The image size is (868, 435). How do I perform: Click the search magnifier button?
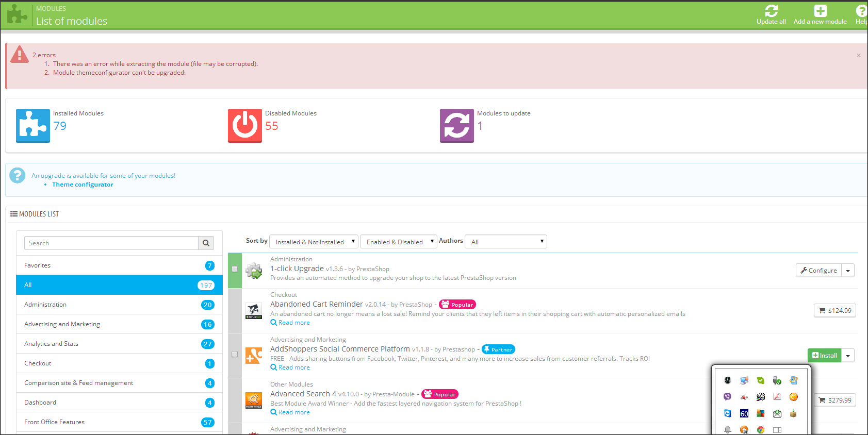coord(206,243)
